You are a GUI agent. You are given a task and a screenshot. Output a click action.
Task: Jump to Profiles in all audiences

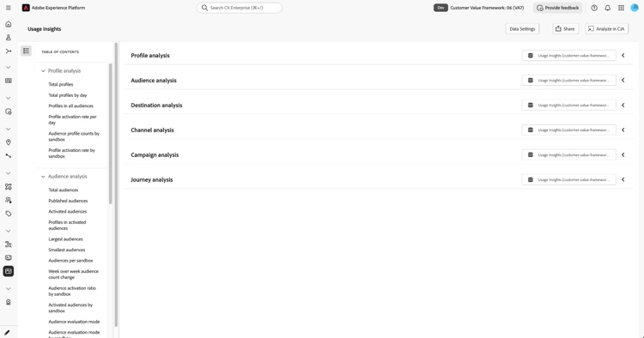tap(70, 106)
